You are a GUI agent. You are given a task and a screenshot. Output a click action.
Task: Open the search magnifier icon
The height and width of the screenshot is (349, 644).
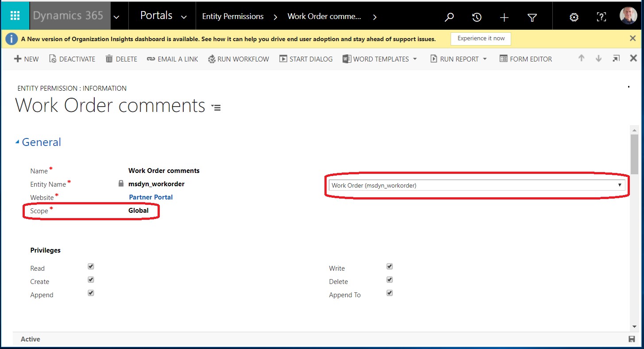[x=449, y=17]
